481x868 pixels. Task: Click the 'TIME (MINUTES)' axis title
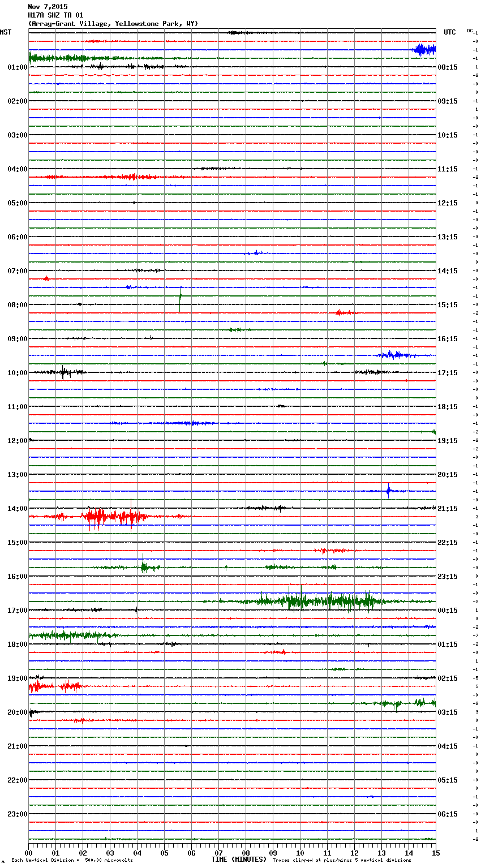(239, 860)
